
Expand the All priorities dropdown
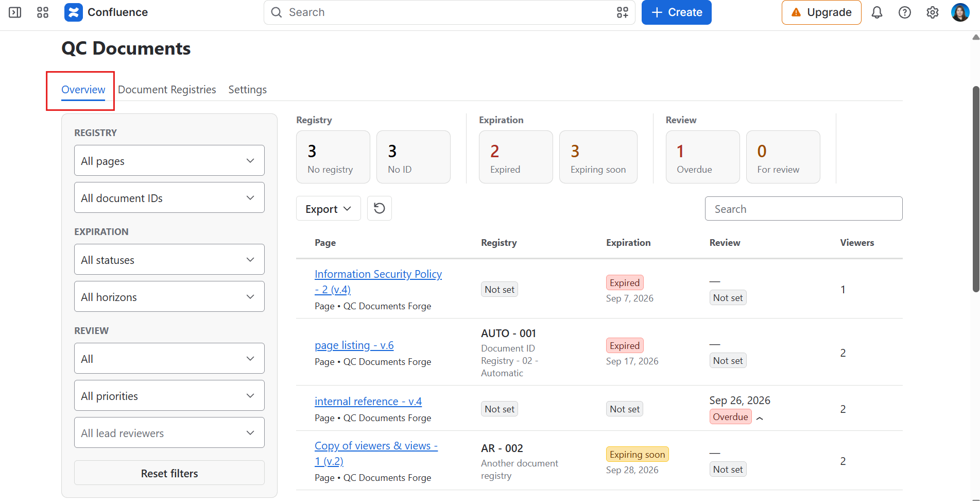tap(169, 395)
